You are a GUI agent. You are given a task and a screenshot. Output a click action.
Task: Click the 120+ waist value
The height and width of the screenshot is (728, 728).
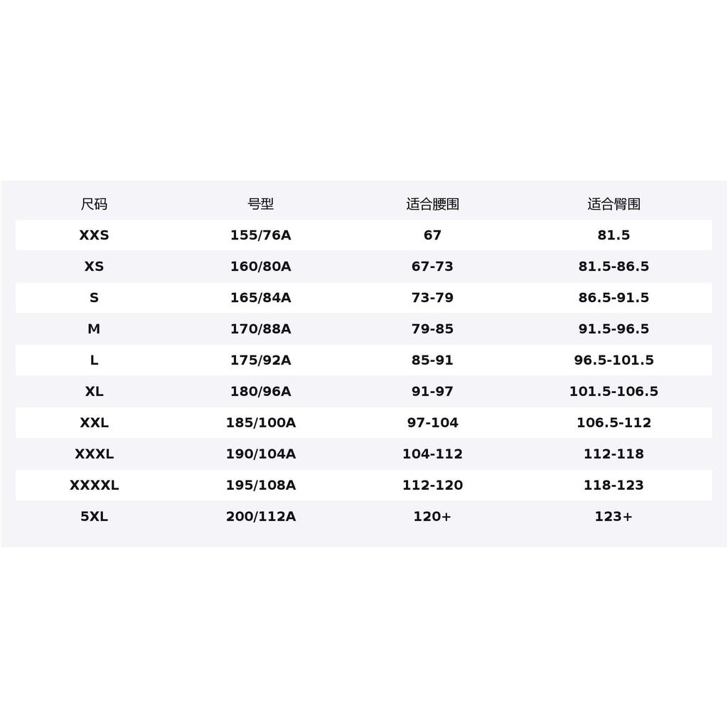(432, 516)
